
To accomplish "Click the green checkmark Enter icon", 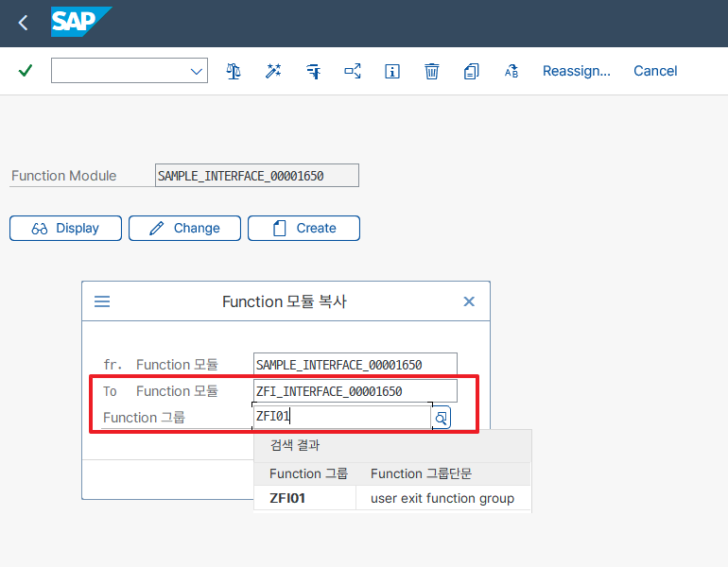I will pos(26,71).
